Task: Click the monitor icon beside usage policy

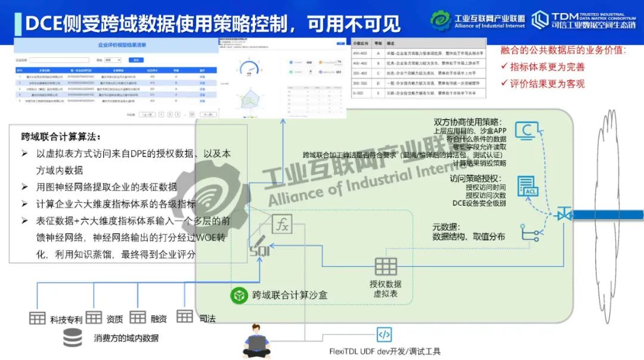Action: point(527,129)
